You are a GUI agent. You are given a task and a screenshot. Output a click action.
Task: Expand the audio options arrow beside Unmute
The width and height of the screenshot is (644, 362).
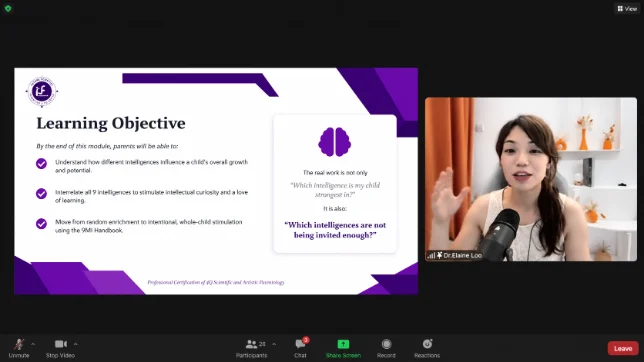click(x=33, y=344)
